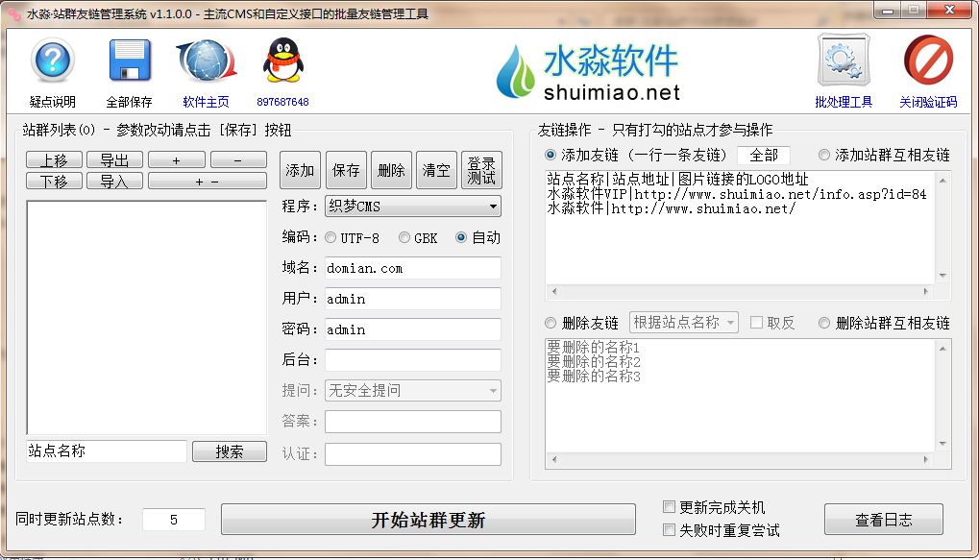Select 添加站群互相友链 radio option
The height and width of the screenshot is (560, 979).
[x=824, y=155]
